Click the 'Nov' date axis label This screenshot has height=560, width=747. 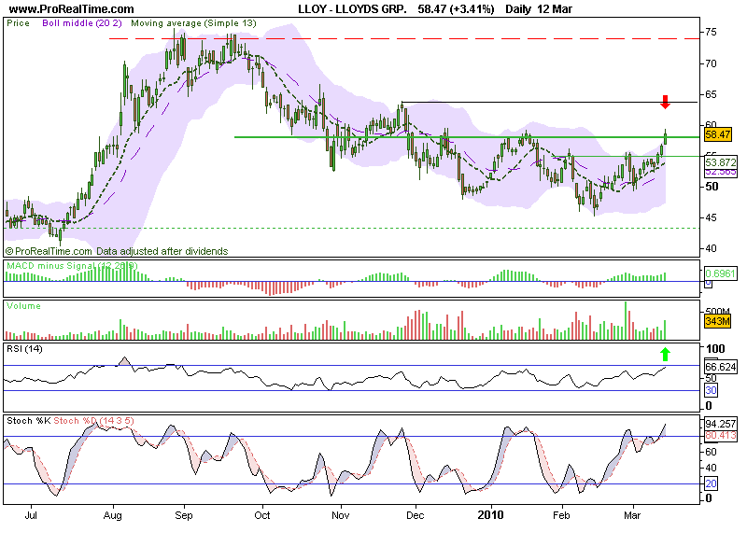(x=340, y=515)
